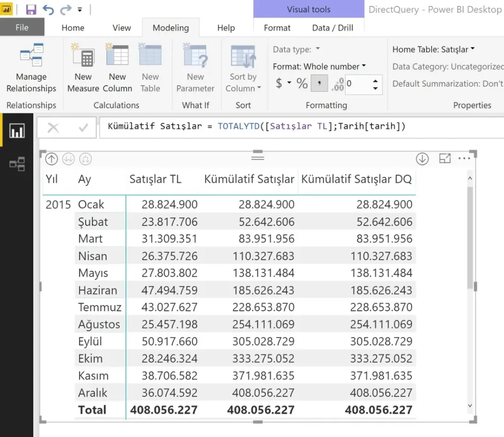Undo the last action
504x437 pixels.
click(48, 10)
